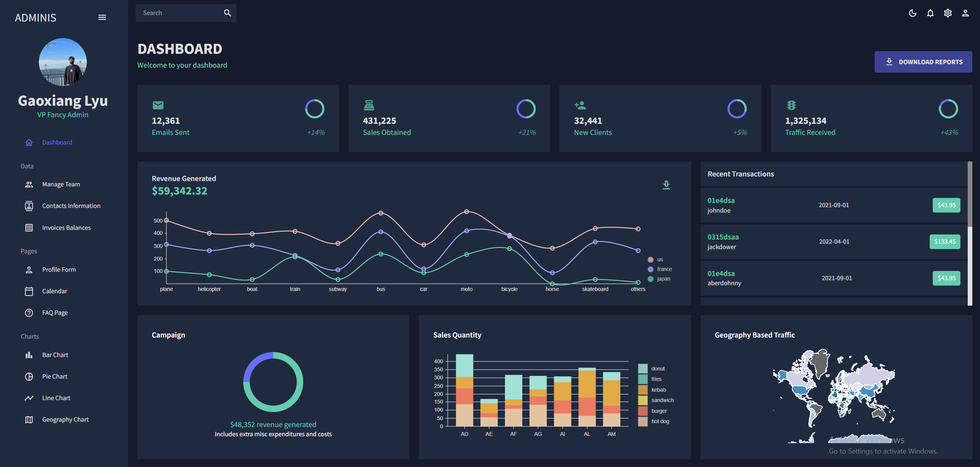
Task: Toggle the 'donut' category in Sales Quantity legend
Action: pyautogui.click(x=643, y=368)
